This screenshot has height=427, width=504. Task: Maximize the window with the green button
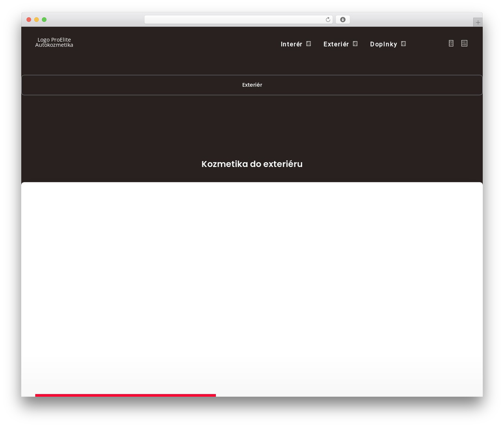[x=44, y=20]
